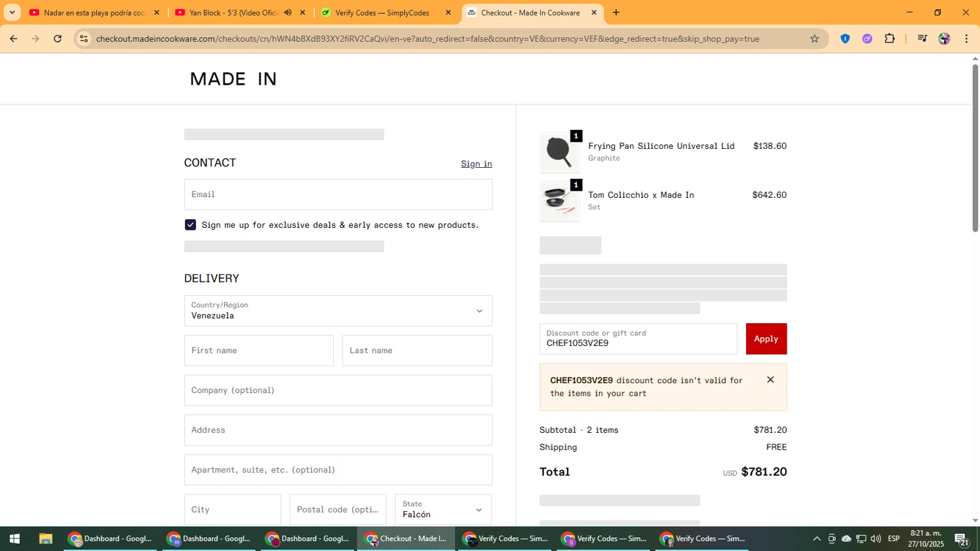Apply the discount code
The width and height of the screenshot is (980, 551).
click(766, 339)
